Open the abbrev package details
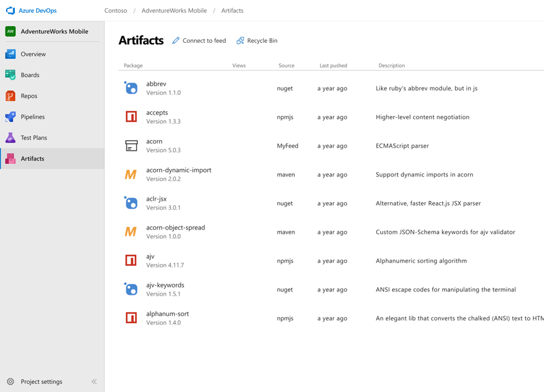Screen dimensions: 544x392 (156, 83)
